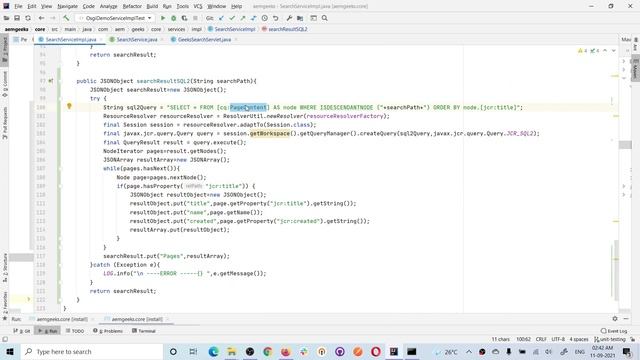The image size is (640, 360).
Task: Close the SearchServiceImpl.java tab
Action: coord(101,40)
